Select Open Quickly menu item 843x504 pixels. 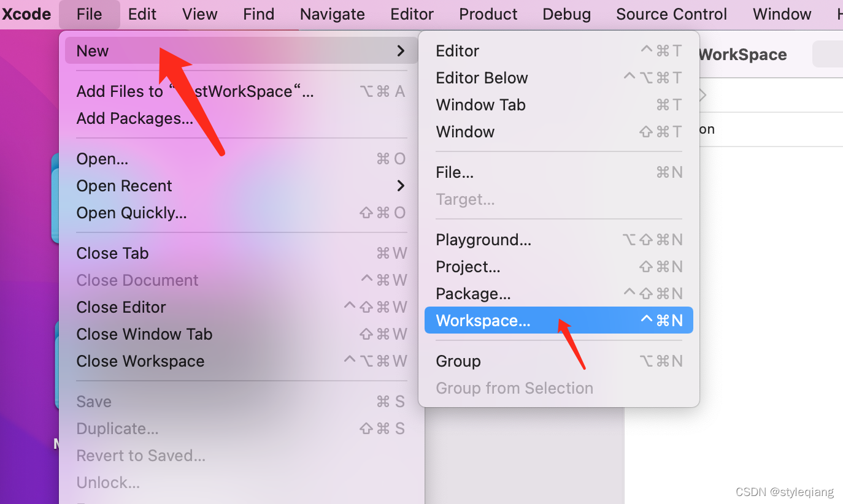coord(241,213)
